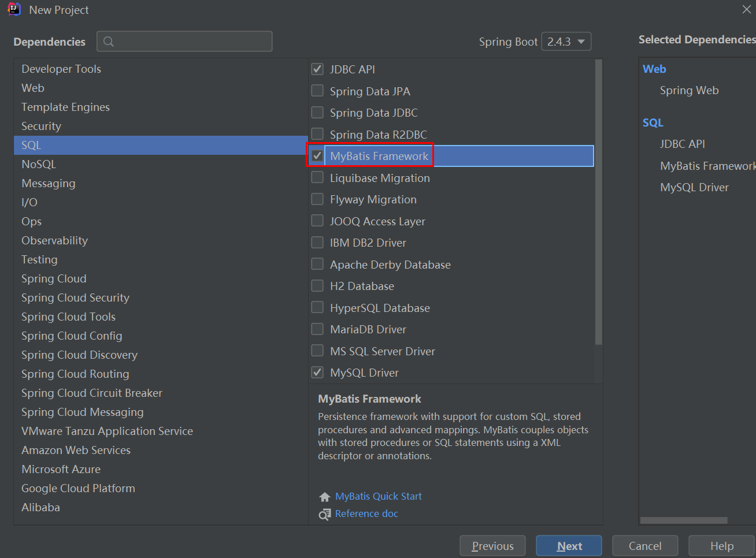This screenshot has width=756, height=558.
Task: Open the Spring Boot version dropdown
Action: tap(566, 42)
